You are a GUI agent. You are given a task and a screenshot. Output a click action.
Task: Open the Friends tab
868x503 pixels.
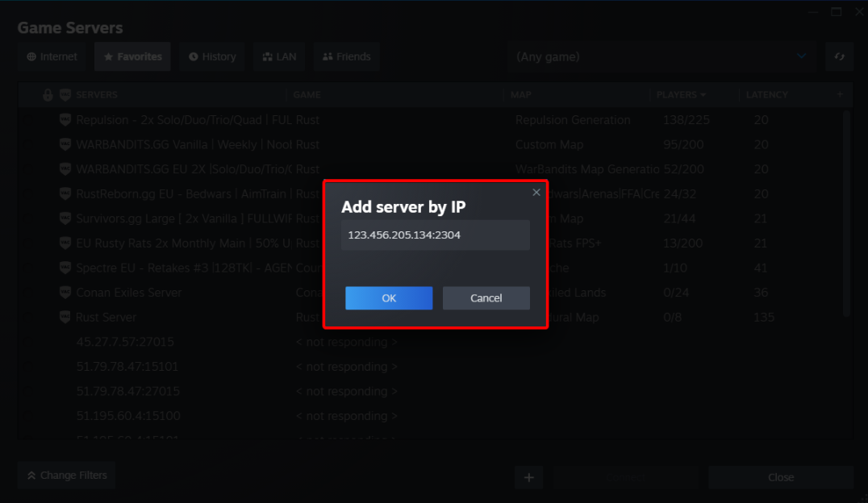pyautogui.click(x=347, y=57)
